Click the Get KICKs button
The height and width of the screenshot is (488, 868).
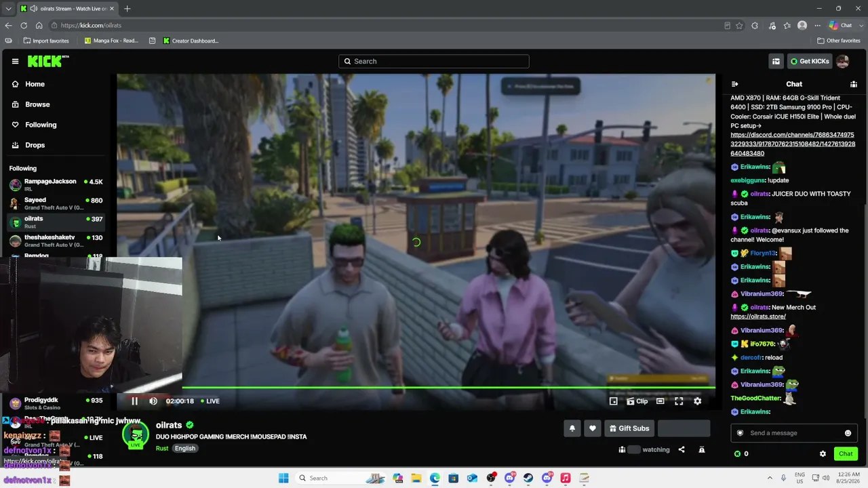click(810, 62)
